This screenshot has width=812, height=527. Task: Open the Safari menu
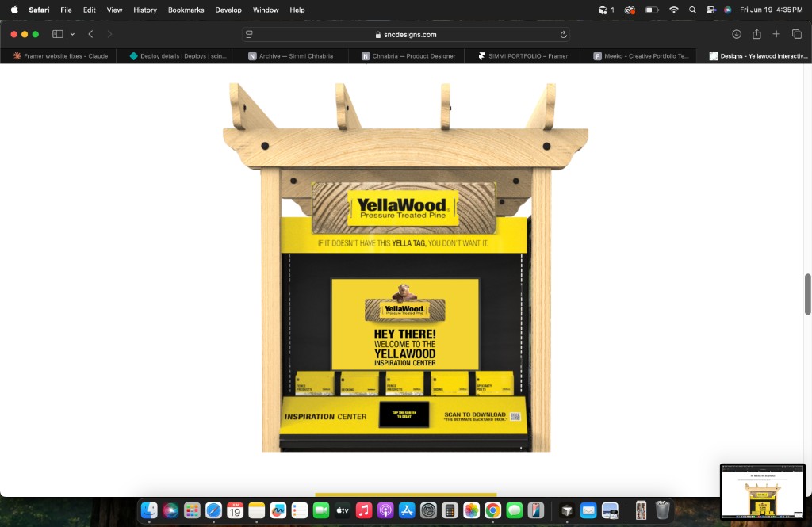pos(39,10)
